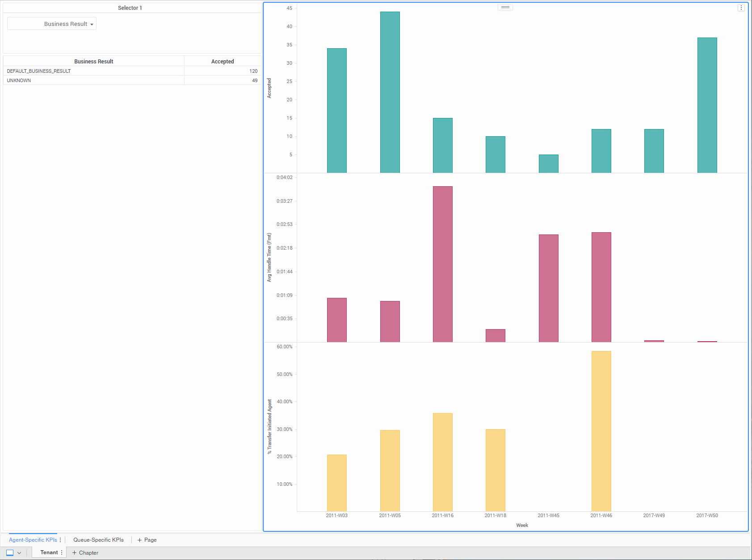752x560 pixels.
Task: Click the Selector 1 panel title
Action: (130, 8)
